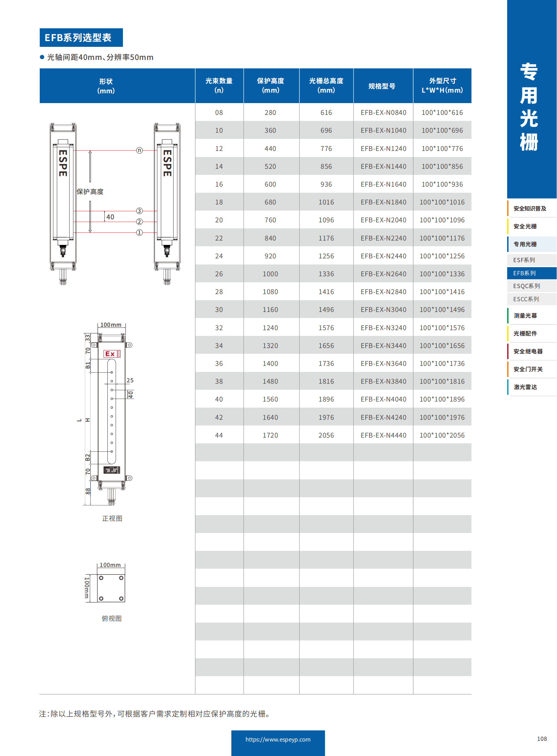Select model cell EFB-EX-N0840
Viewport: 557px width, 756px height.
[x=383, y=113]
